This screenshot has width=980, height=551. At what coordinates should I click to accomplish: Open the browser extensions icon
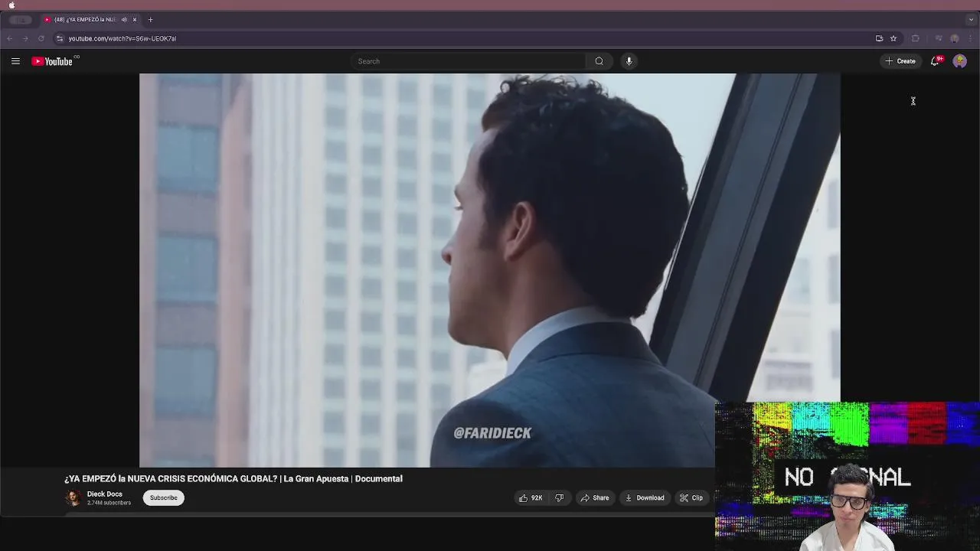(915, 38)
